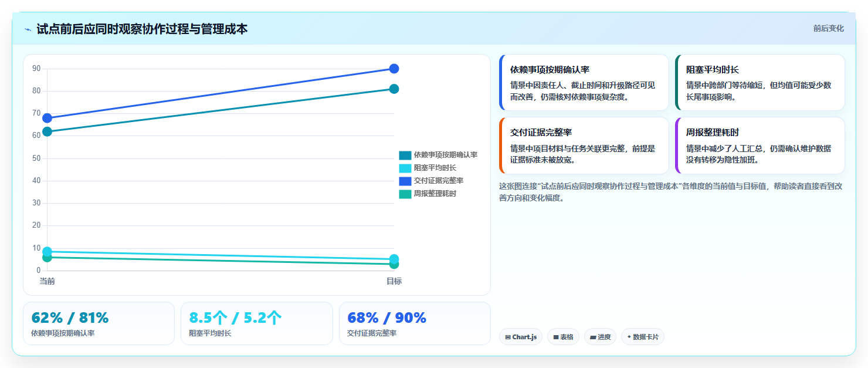Open the 阻塞平均时长 description card
Viewport: 868px width, 368px height.
(x=760, y=83)
